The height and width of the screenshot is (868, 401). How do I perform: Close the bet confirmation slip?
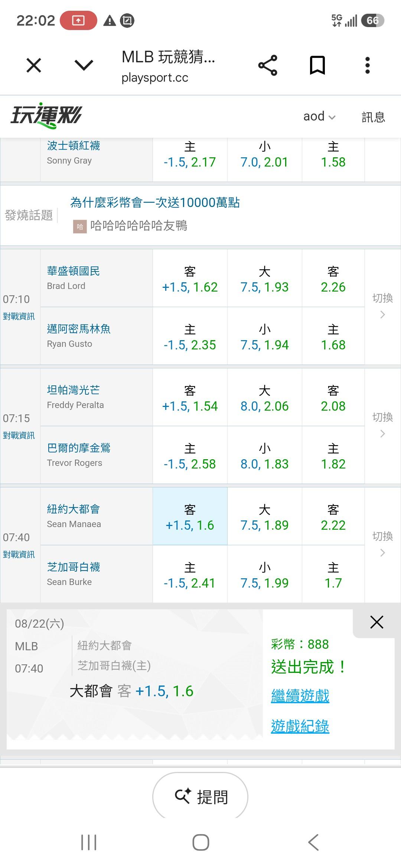pos(376,622)
